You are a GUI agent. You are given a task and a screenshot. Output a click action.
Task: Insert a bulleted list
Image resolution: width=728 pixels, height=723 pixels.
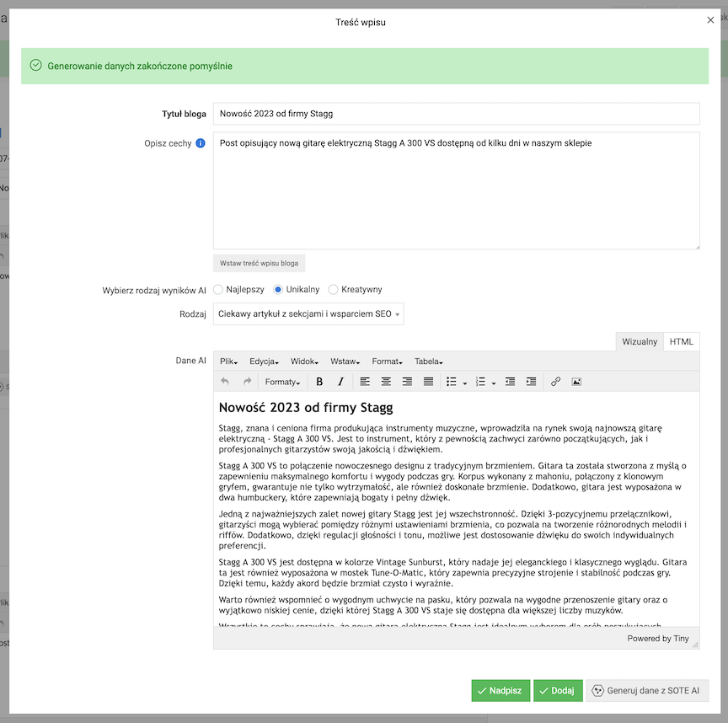pos(452,382)
